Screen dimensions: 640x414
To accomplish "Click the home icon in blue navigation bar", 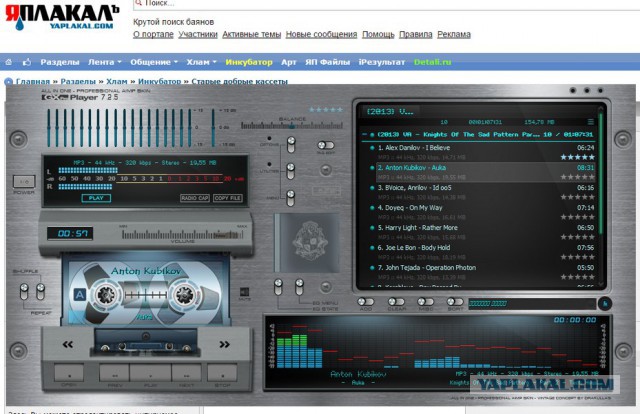I will [x=9, y=62].
